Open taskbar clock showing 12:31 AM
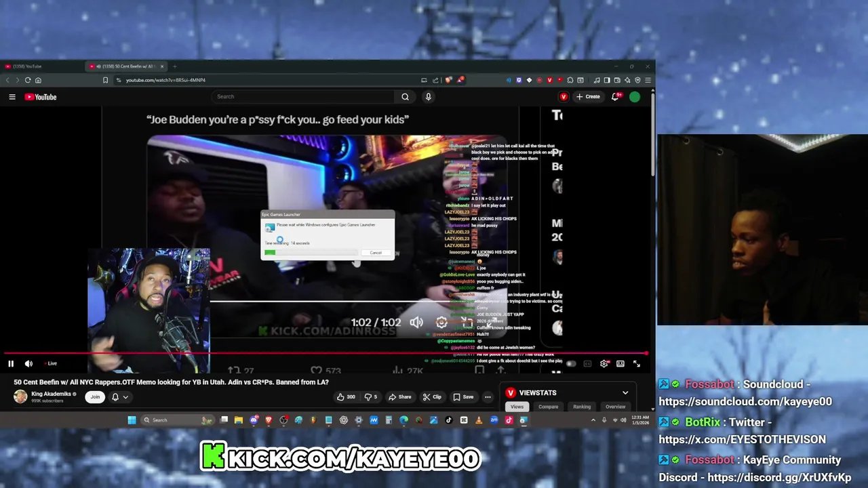The height and width of the screenshot is (488, 868). pyautogui.click(x=639, y=420)
